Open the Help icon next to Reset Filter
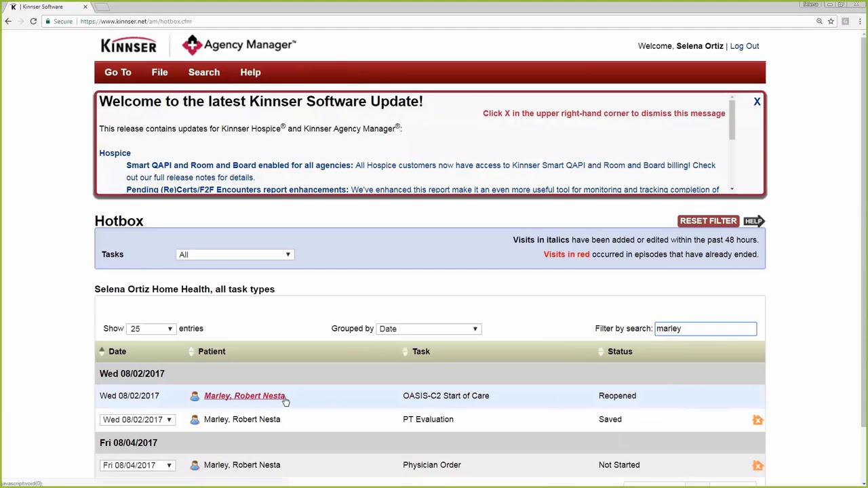 pyautogui.click(x=753, y=221)
